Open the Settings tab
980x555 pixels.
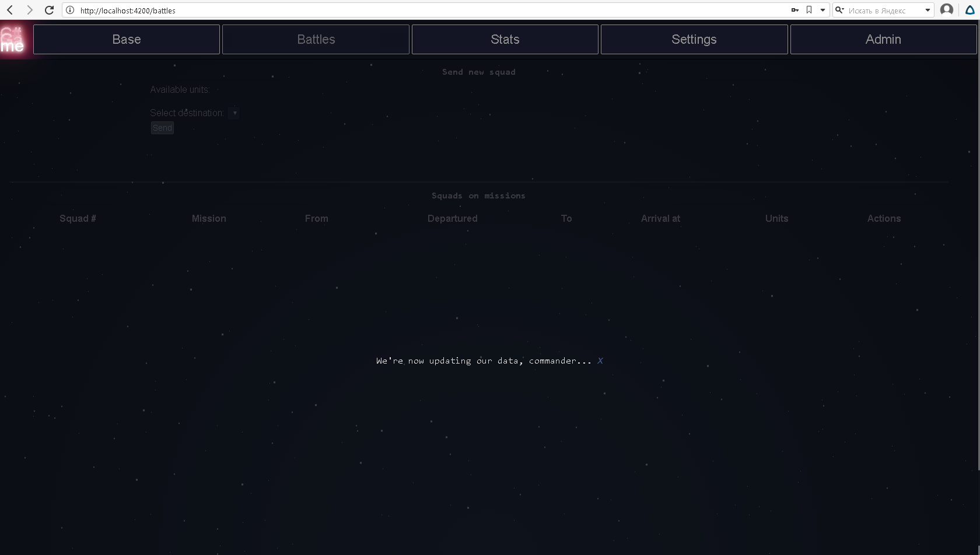[x=694, y=39]
